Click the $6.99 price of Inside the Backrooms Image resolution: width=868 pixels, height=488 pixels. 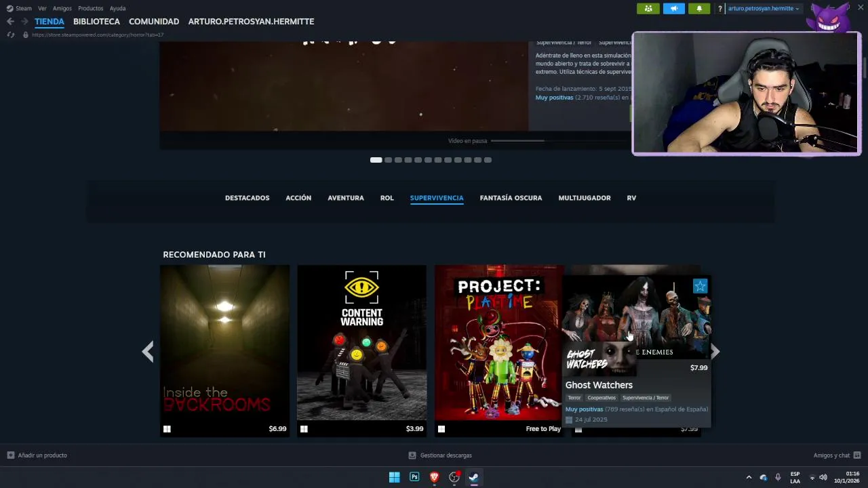click(x=277, y=429)
